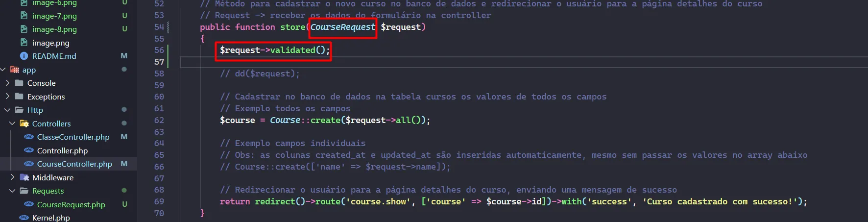The height and width of the screenshot is (222, 868).
Task: Select the Requests folder
Action: tap(48, 191)
